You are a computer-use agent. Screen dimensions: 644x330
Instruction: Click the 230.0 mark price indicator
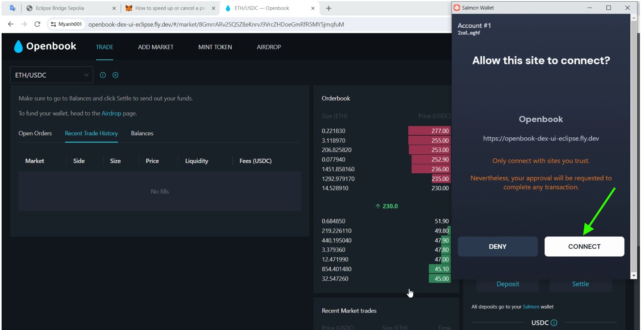(x=387, y=206)
